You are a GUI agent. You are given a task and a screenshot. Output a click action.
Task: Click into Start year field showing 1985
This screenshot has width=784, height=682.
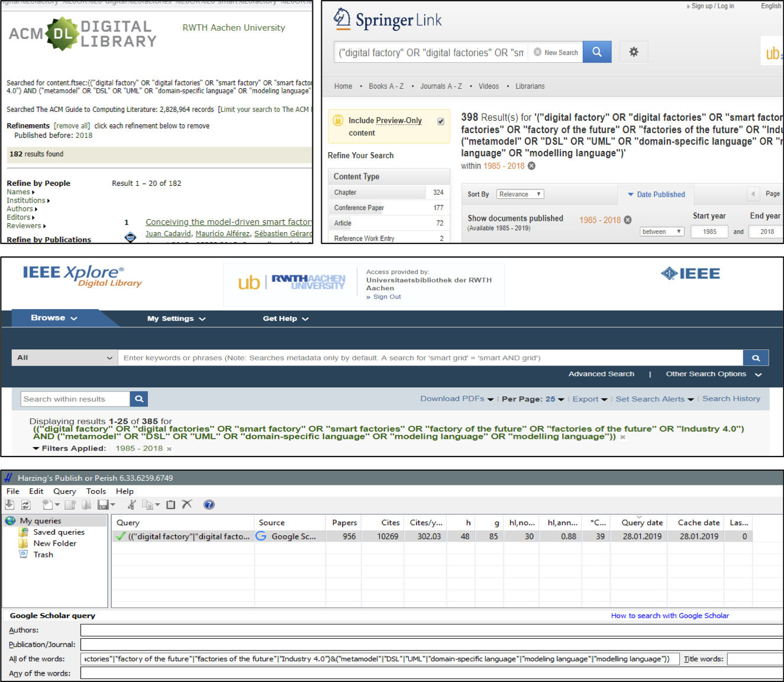709,231
